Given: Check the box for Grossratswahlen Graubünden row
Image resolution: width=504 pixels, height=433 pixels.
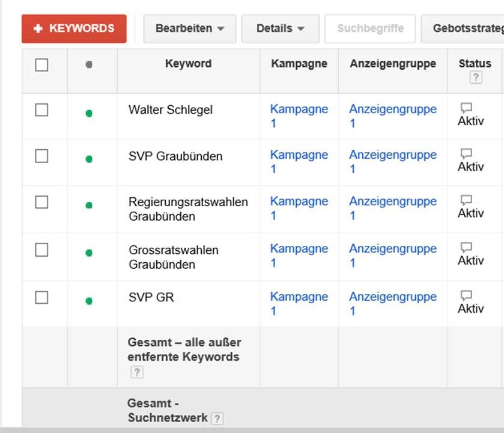Looking at the screenshot, I should pyautogui.click(x=41, y=250).
